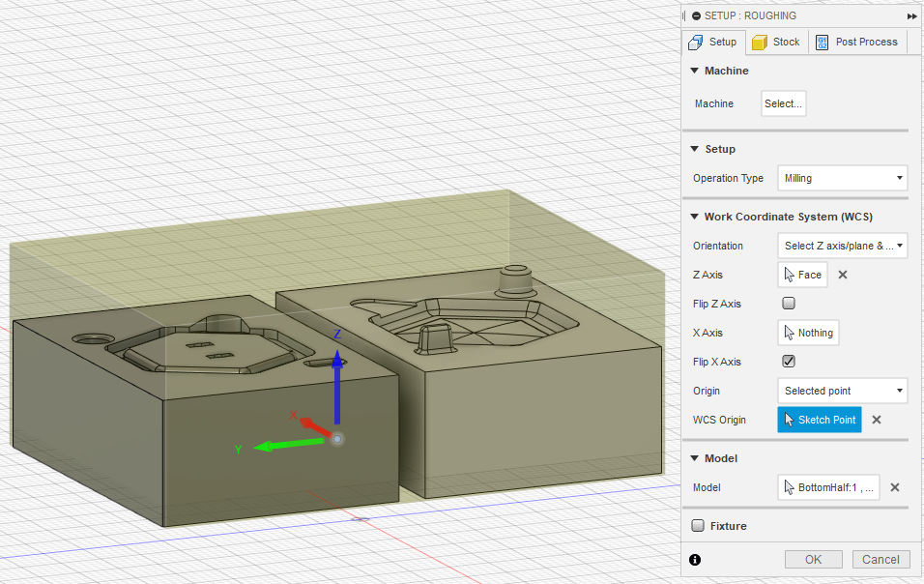The image size is (924, 584).
Task: Click the yellow Stock tab icon
Action: coord(760,43)
